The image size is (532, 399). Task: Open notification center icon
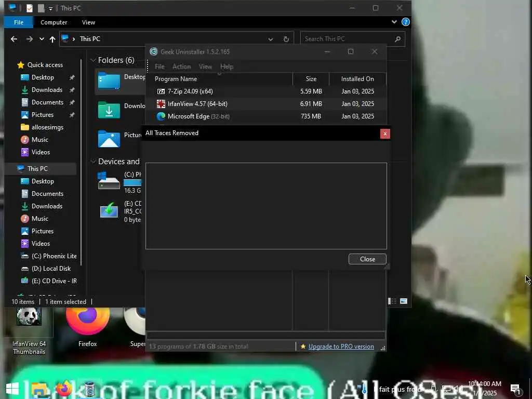coord(515,389)
